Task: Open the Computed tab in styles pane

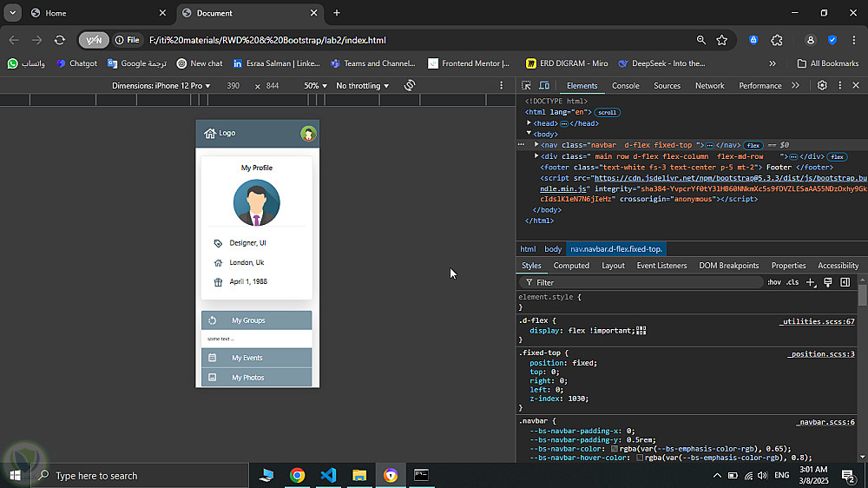Action: (x=571, y=266)
